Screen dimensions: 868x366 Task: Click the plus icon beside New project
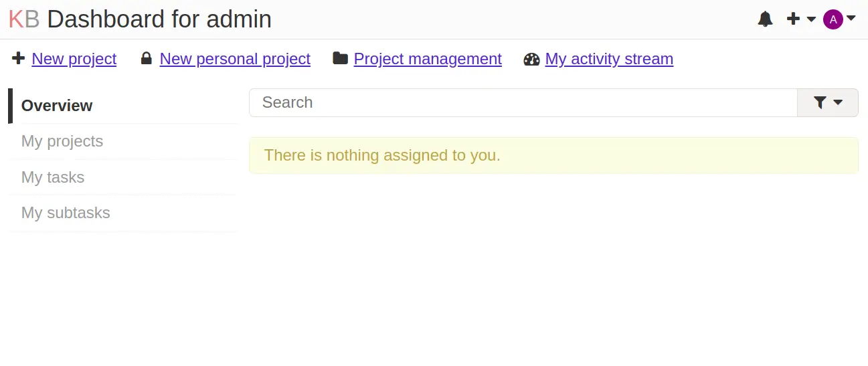19,58
